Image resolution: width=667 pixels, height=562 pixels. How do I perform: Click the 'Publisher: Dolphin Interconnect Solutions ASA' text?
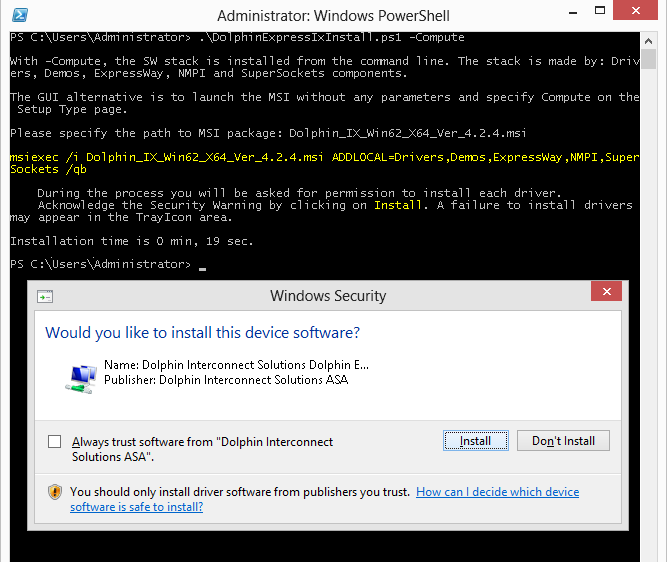pos(226,379)
